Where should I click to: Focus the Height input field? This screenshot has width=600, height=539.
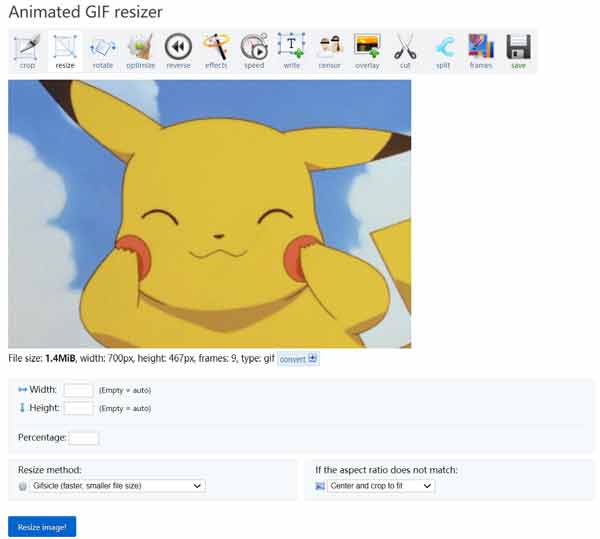tap(78, 409)
